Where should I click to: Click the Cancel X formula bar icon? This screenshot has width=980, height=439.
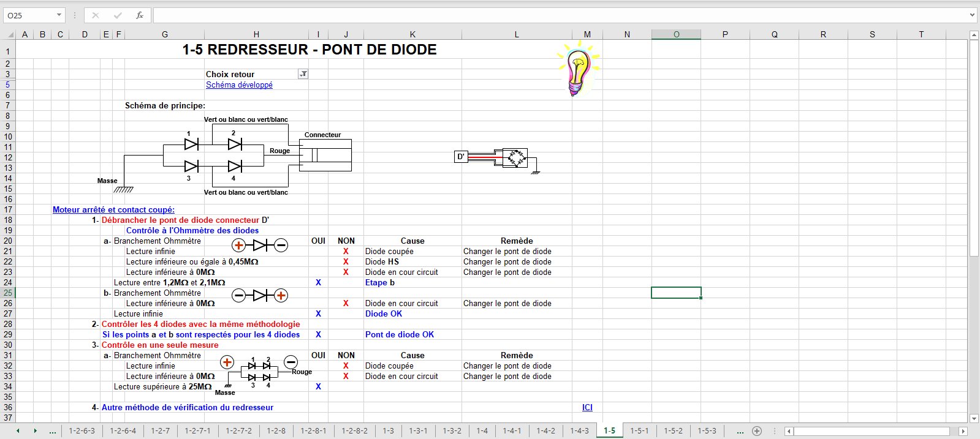[96, 15]
